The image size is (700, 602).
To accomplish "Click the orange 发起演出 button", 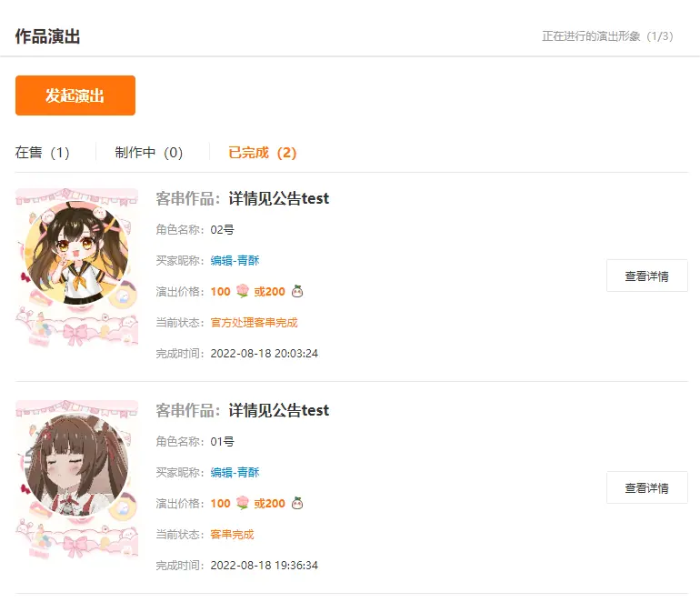I will click(75, 95).
